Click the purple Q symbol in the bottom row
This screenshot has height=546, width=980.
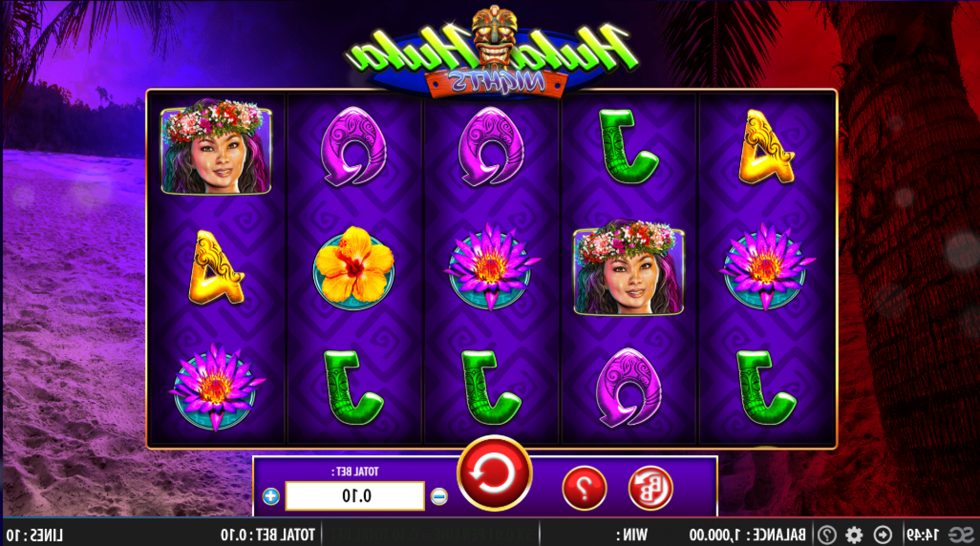tap(628, 387)
